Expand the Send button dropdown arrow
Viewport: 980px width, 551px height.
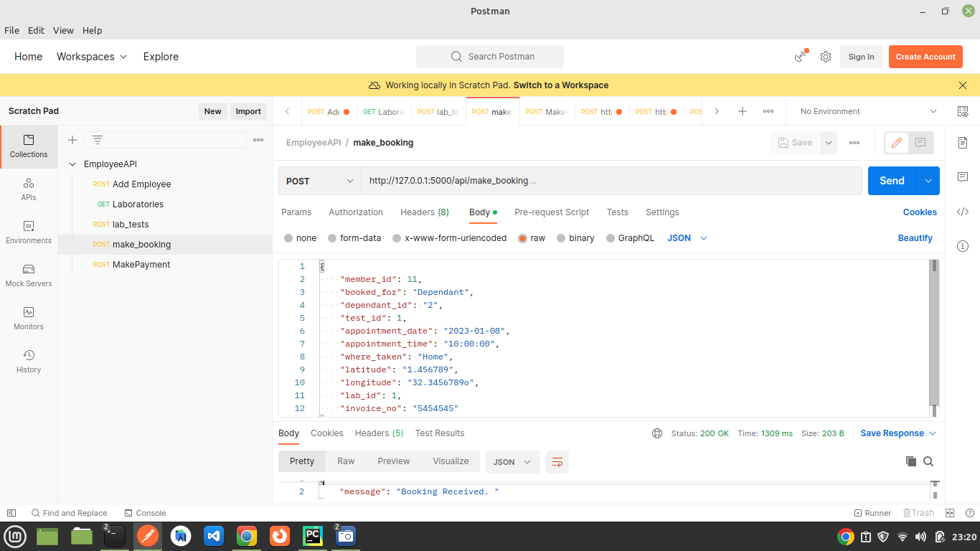[x=927, y=181]
